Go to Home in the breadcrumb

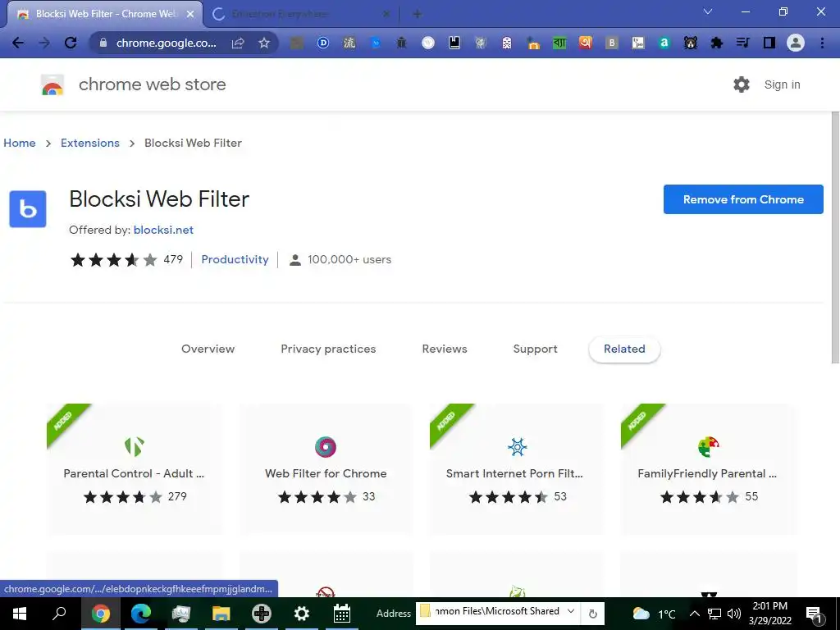click(x=20, y=143)
